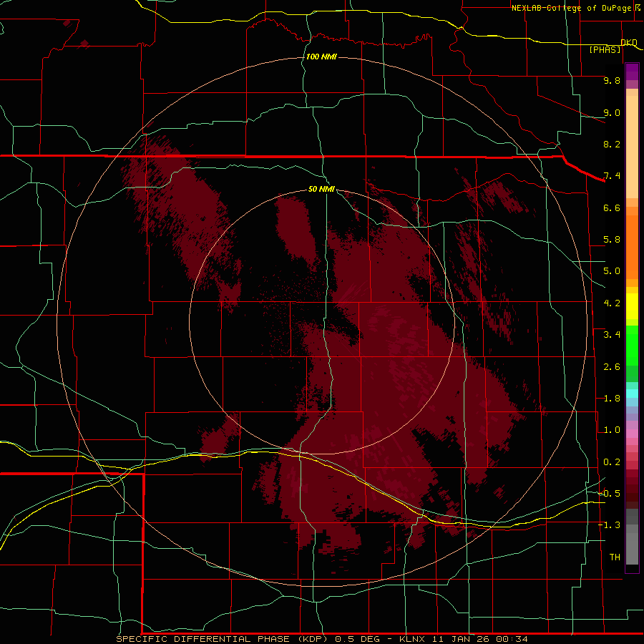The height and width of the screenshot is (644, 644).
Task: Click the 1.8 value on the color scale
Action: 612,399
